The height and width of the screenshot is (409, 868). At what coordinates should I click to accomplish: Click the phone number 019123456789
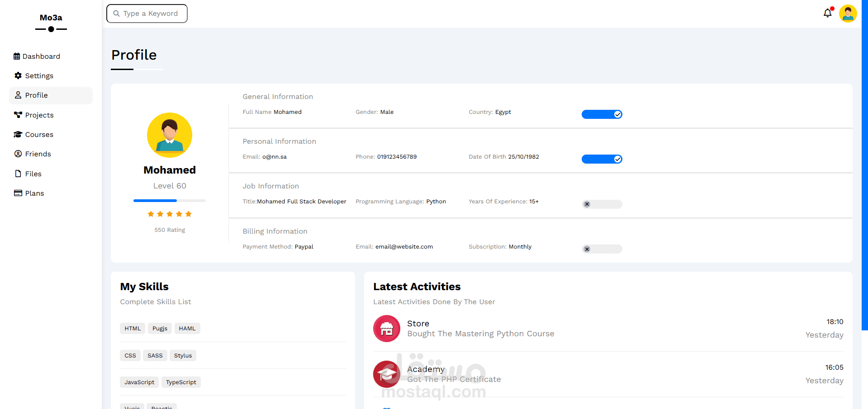click(397, 157)
